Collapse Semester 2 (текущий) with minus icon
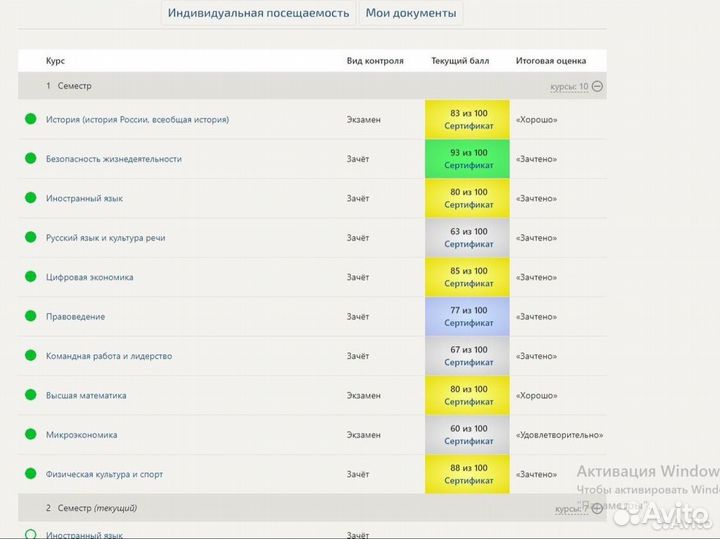The height and width of the screenshot is (539, 720). [597, 509]
